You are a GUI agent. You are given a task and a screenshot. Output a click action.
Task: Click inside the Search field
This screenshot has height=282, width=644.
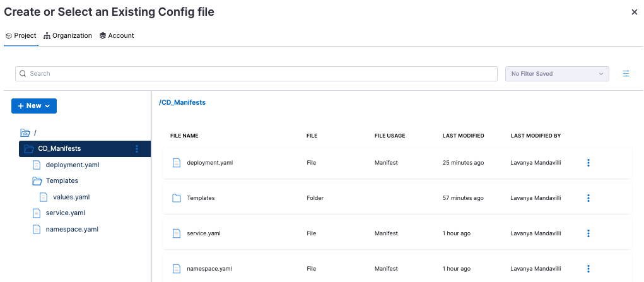point(256,74)
